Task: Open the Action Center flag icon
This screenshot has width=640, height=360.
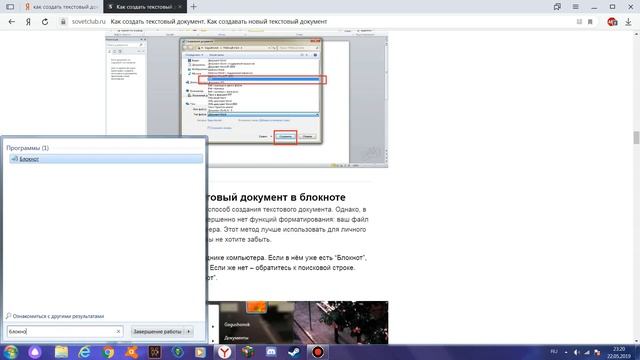Action: 597,352
